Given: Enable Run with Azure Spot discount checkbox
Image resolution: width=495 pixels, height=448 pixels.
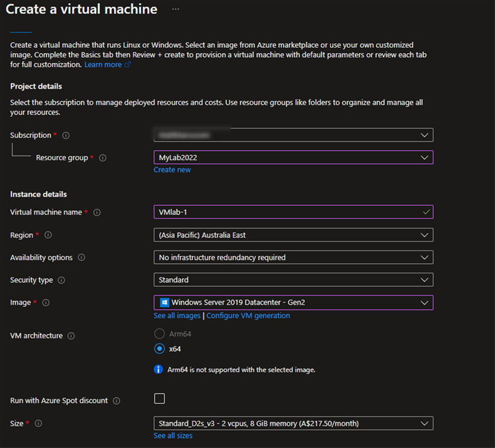Looking at the screenshot, I should 159,398.
